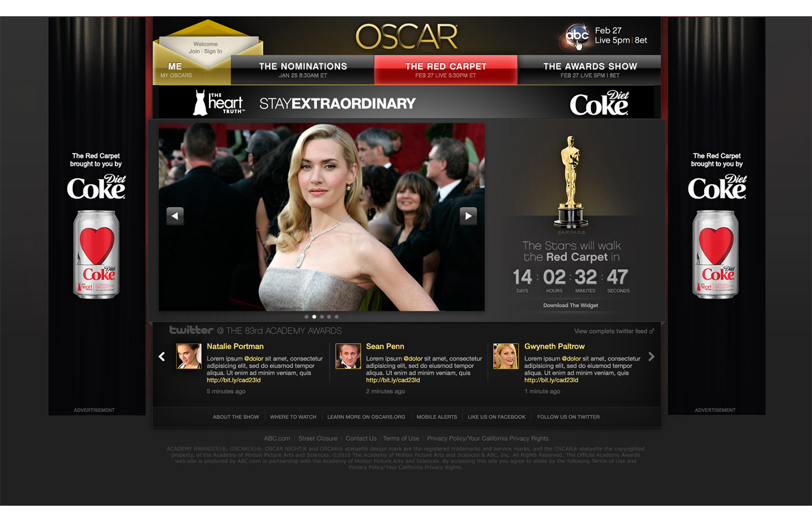Select The Red Carpet tab
Screen dimensions: 812x522
coord(445,70)
